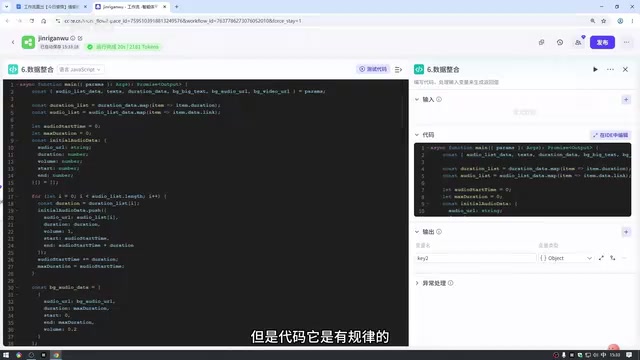
Task: Open the jinriganwu workflow logo icon
Action: coord(28,42)
